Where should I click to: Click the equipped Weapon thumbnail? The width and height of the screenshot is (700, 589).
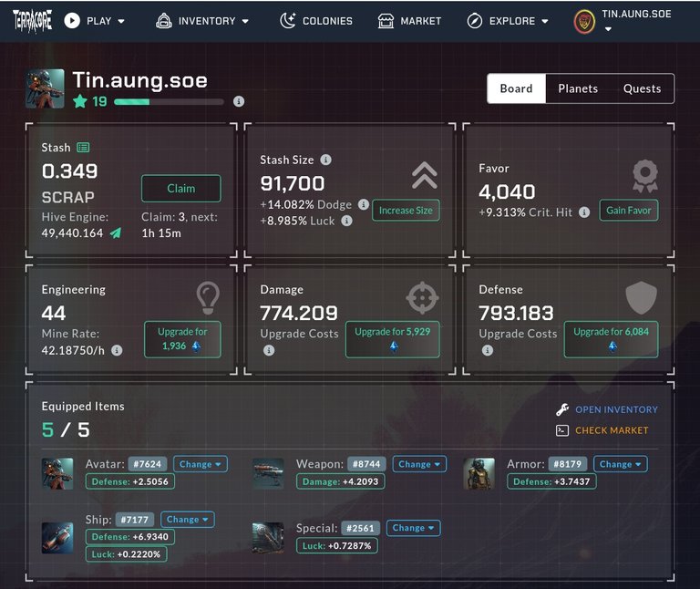tap(268, 473)
